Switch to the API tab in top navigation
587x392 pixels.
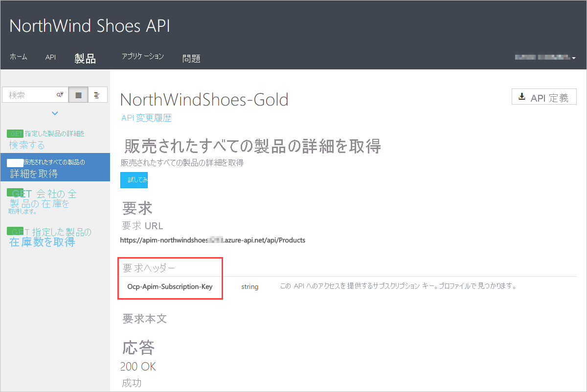[50, 57]
